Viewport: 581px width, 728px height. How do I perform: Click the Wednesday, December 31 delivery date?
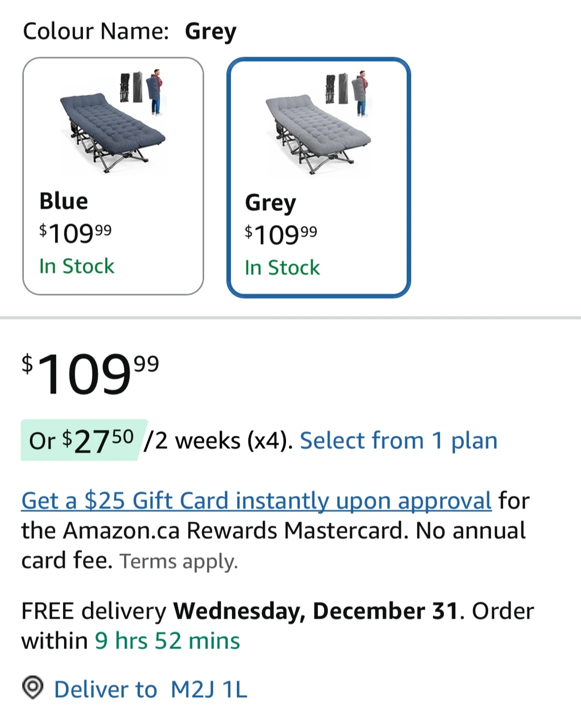316,611
